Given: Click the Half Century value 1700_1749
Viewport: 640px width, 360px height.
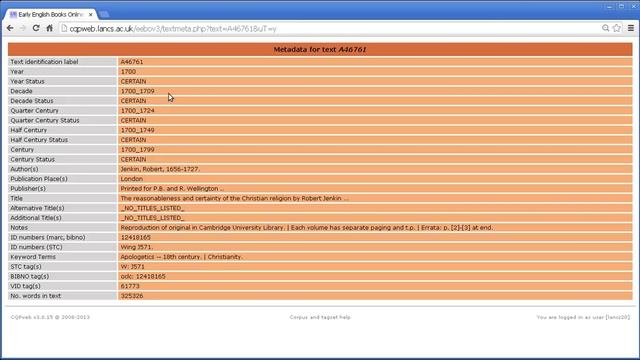Looking at the screenshot, I should pyautogui.click(x=138, y=130).
